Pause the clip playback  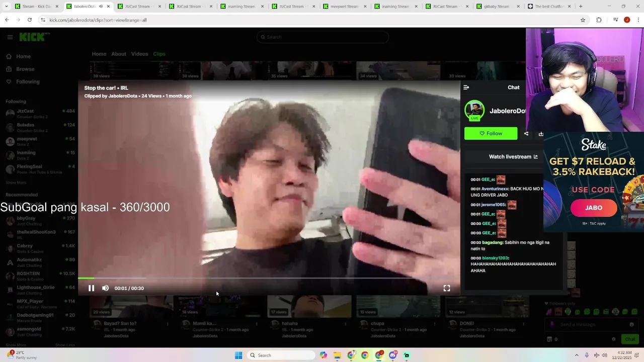click(91, 288)
